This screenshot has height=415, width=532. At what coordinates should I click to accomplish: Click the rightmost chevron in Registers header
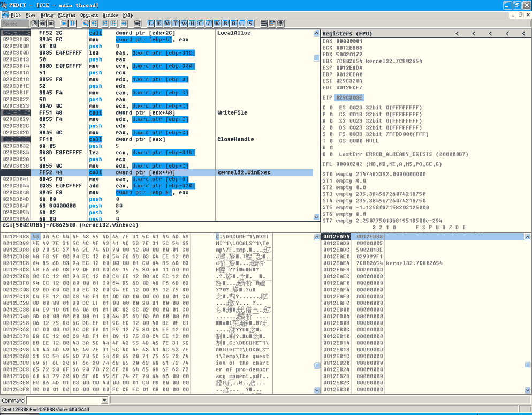click(x=525, y=34)
